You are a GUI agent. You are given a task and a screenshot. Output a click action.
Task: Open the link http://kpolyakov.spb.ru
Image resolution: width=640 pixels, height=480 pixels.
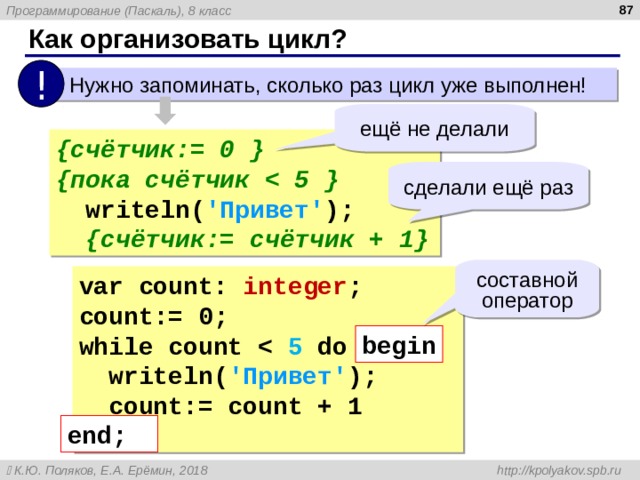[559, 470]
